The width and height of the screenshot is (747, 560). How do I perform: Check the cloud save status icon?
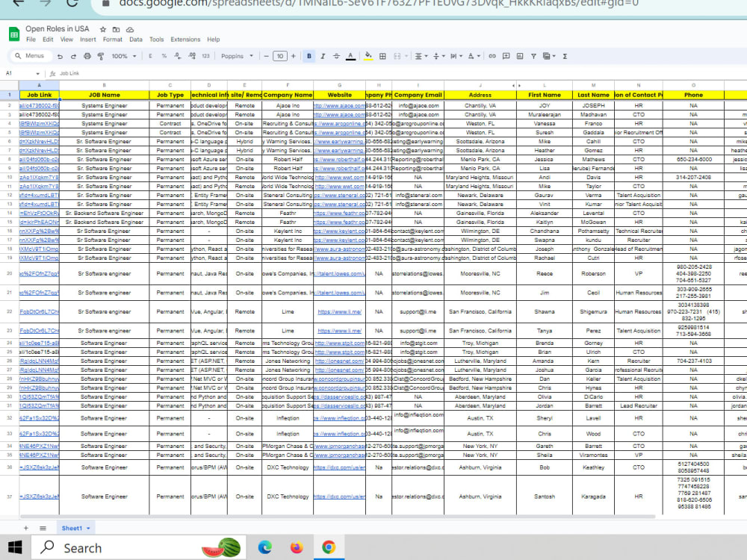(x=129, y=29)
